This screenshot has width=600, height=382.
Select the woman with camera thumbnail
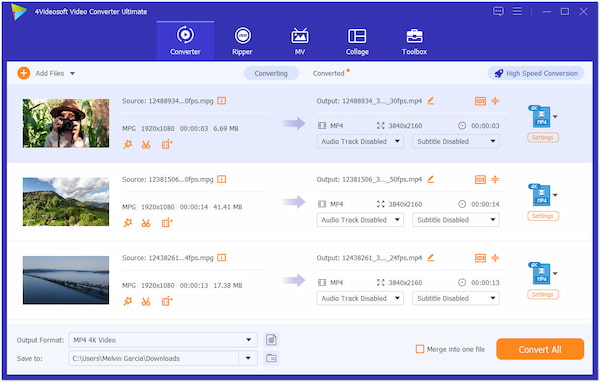(x=66, y=123)
